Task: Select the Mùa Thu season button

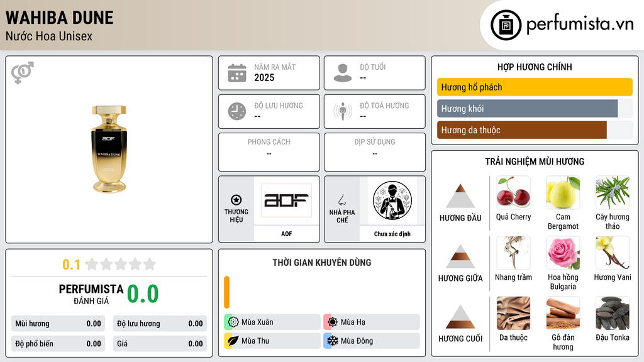Action: coord(272,341)
